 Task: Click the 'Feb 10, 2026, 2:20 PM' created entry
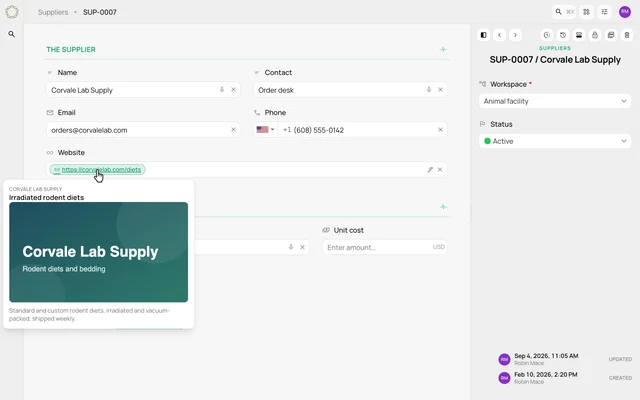(x=546, y=375)
